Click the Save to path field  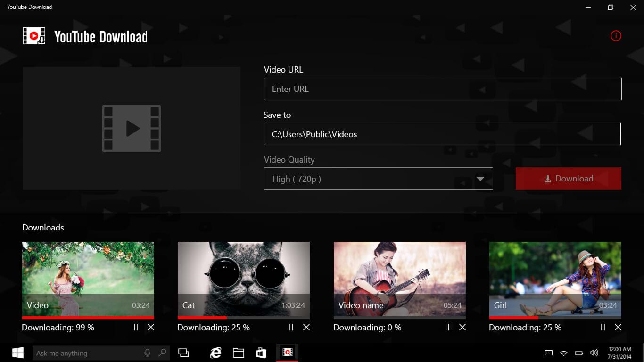(x=442, y=134)
